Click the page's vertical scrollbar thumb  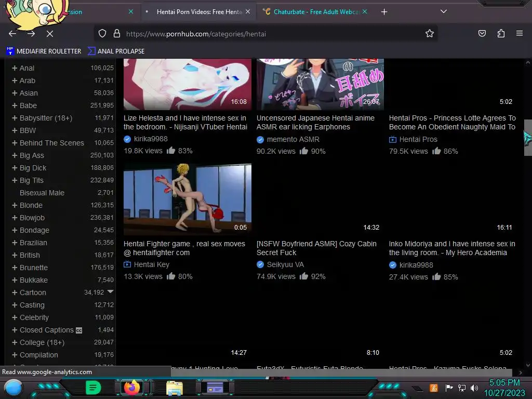coord(528,137)
